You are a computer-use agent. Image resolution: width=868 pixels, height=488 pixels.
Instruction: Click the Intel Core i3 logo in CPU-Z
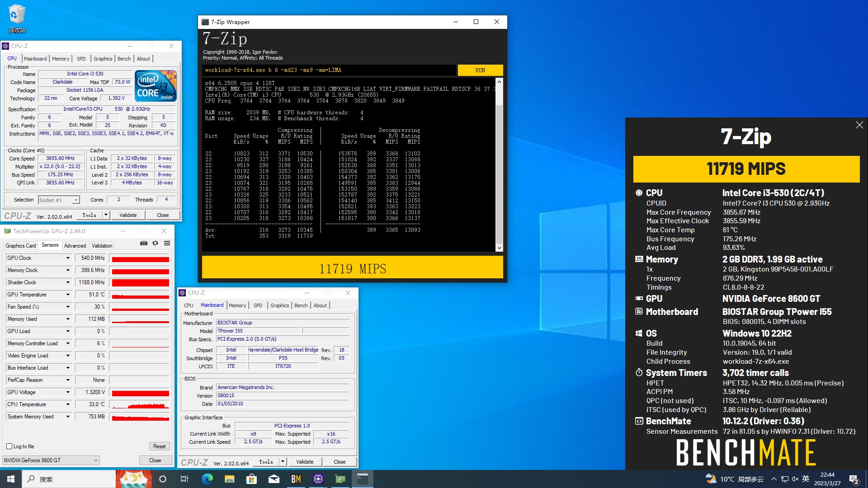click(156, 85)
